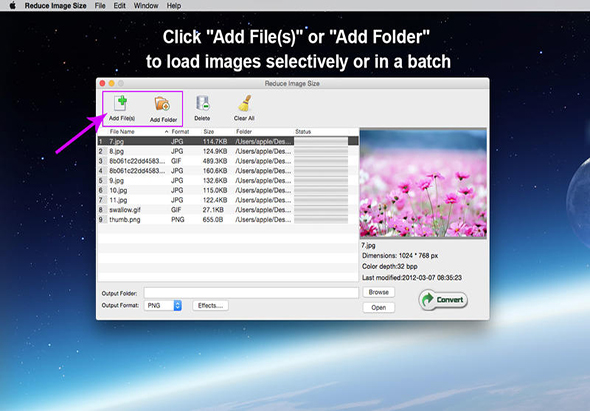Open the Help menu
590x411 pixels.
pyautogui.click(x=174, y=6)
